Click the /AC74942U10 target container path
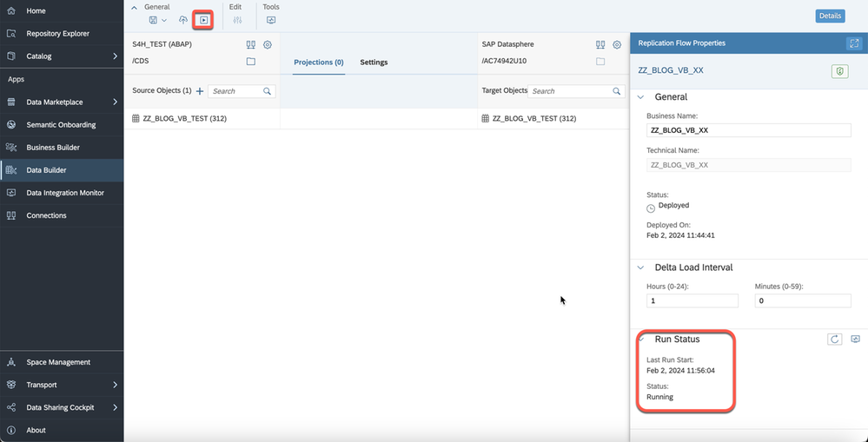 click(504, 62)
